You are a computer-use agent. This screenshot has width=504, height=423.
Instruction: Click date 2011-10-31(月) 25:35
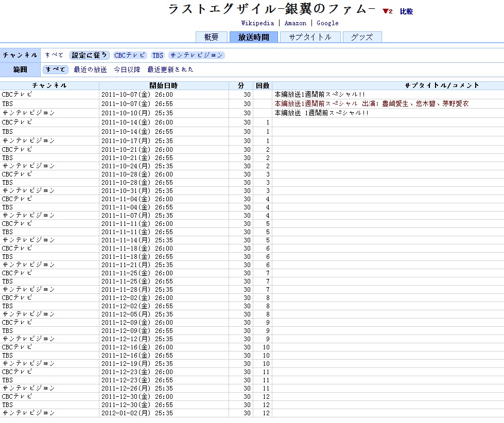click(137, 191)
